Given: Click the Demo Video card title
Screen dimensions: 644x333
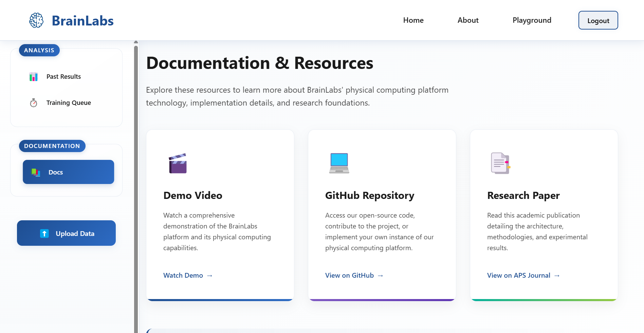Looking at the screenshot, I should click(192, 196).
